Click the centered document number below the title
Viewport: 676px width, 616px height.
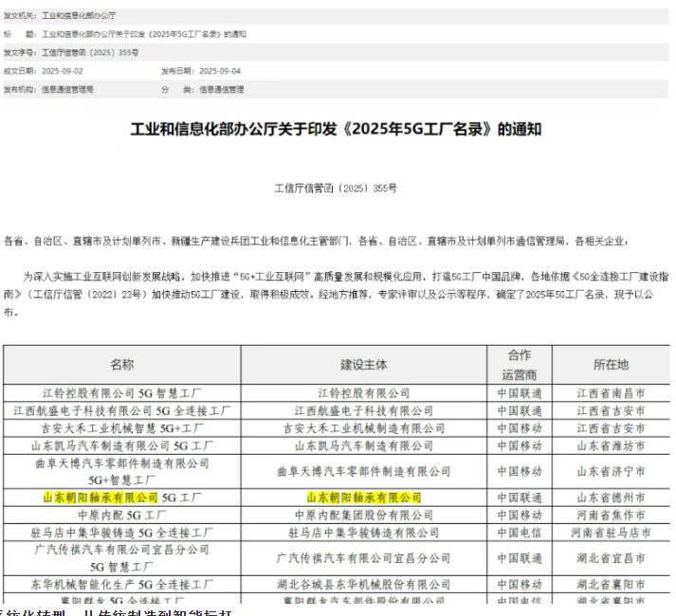336,189
